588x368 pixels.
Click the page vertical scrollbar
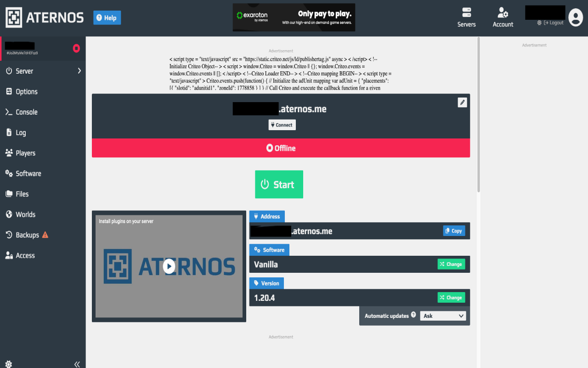point(478,115)
